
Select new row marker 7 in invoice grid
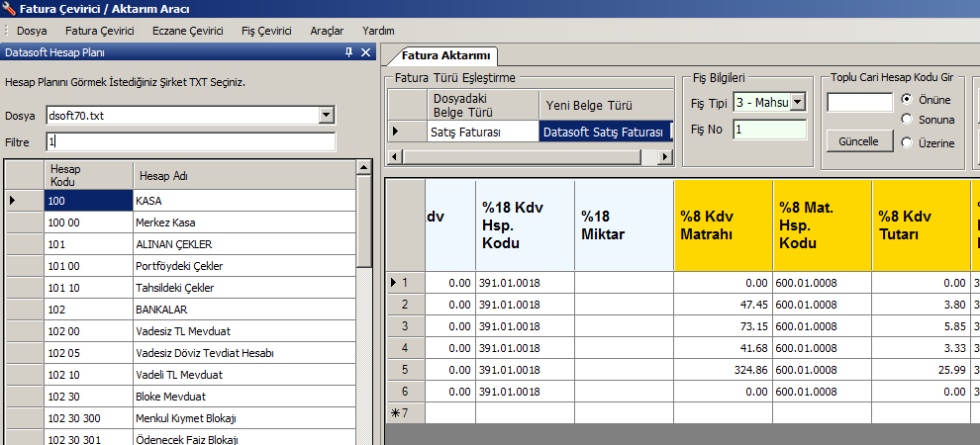coord(406,413)
